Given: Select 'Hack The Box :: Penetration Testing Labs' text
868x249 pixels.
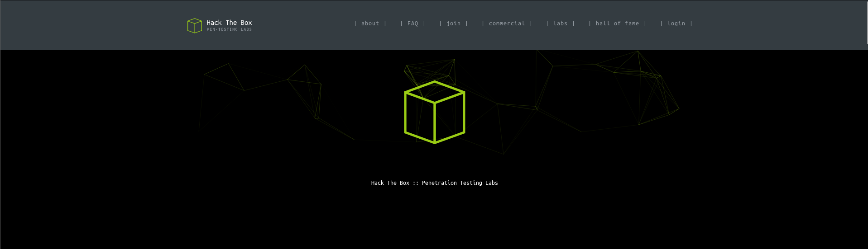Looking at the screenshot, I should pyautogui.click(x=435, y=183).
